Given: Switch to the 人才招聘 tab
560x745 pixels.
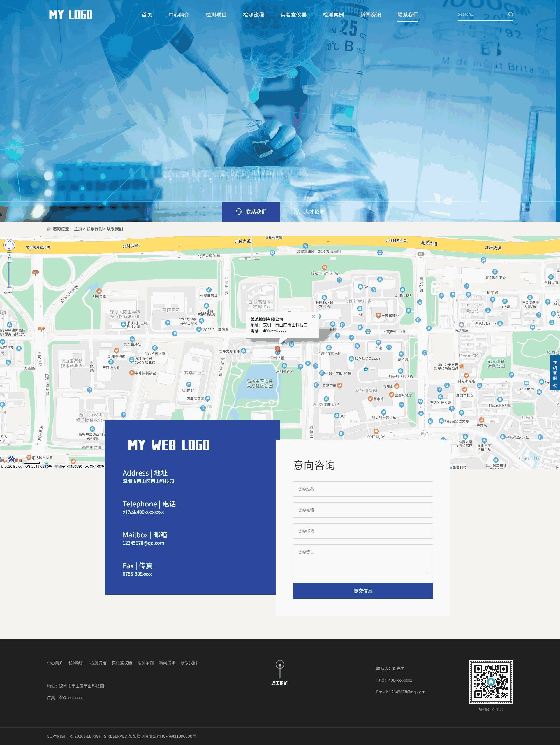Looking at the screenshot, I should tap(309, 212).
